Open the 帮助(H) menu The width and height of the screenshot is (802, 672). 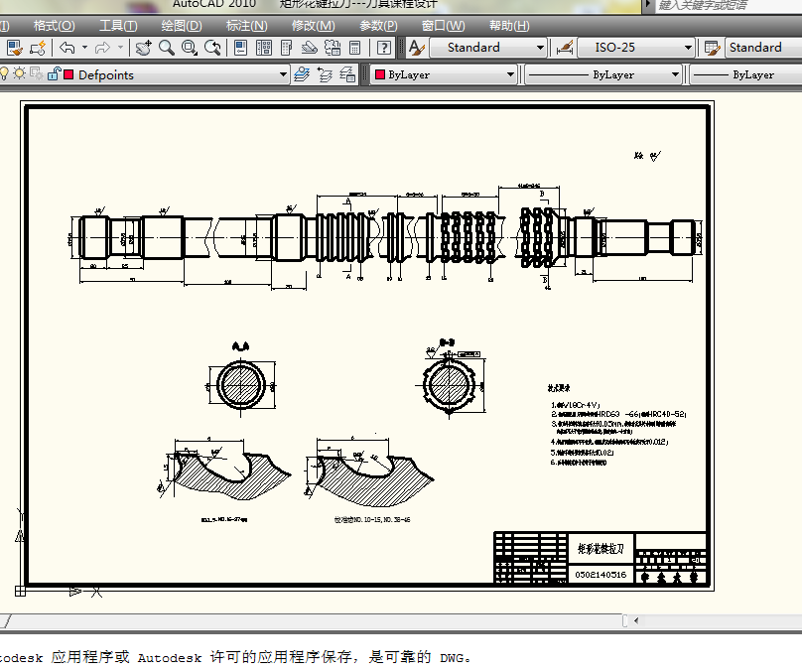[x=509, y=26]
